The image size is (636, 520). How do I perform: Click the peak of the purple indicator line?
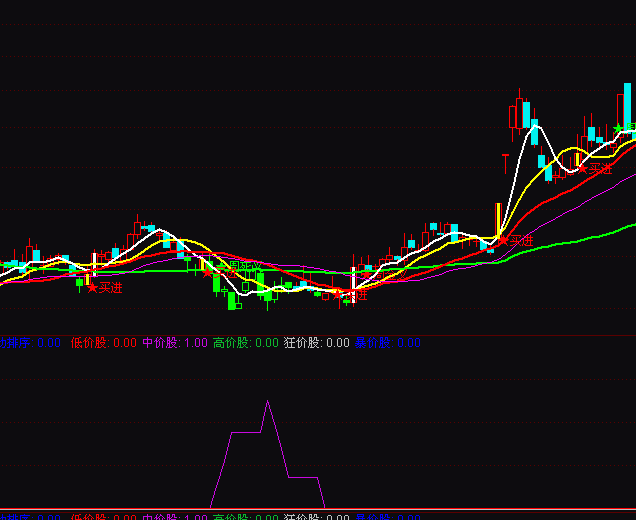click(267, 402)
